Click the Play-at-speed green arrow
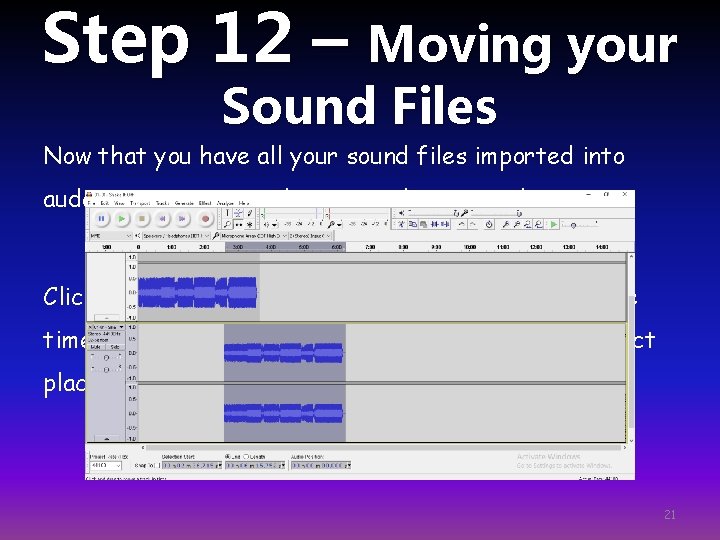This screenshot has width=720, height=540. [x=554, y=224]
